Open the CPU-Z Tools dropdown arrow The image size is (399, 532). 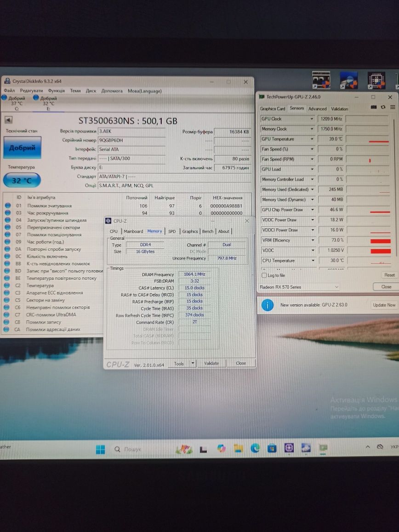pos(193,363)
